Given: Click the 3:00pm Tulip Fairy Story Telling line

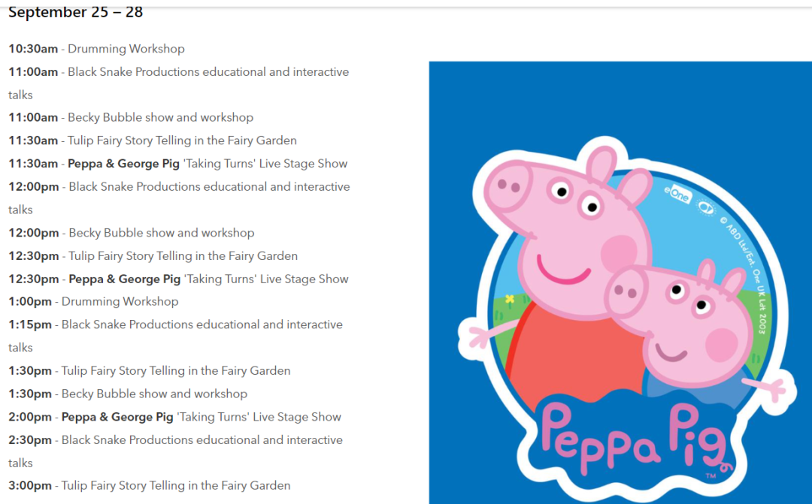Looking at the screenshot, I should pyautogui.click(x=150, y=485).
